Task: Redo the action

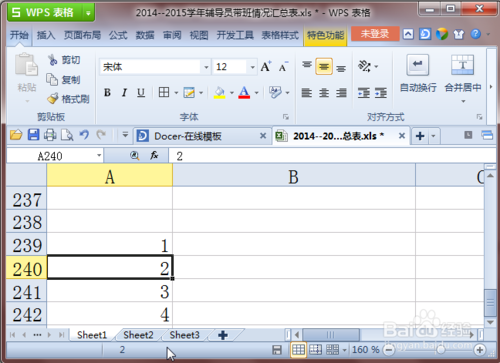Action: (101, 135)
